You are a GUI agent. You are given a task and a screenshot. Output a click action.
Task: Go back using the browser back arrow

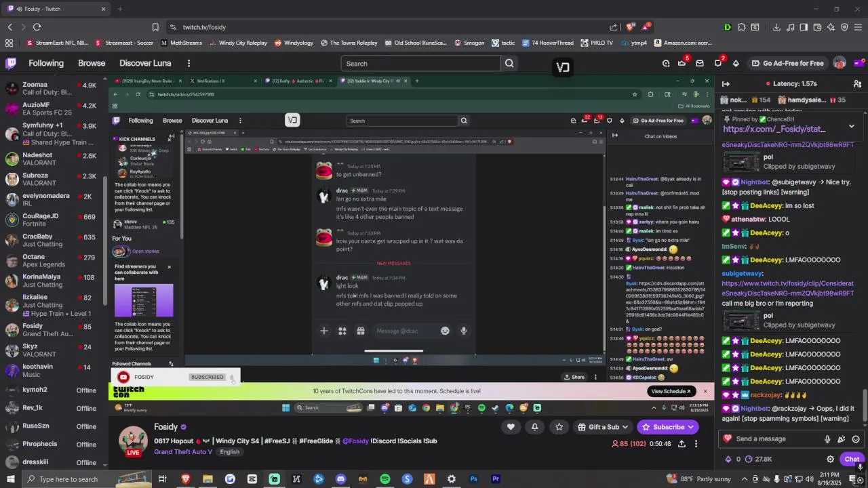click(9, 27)
